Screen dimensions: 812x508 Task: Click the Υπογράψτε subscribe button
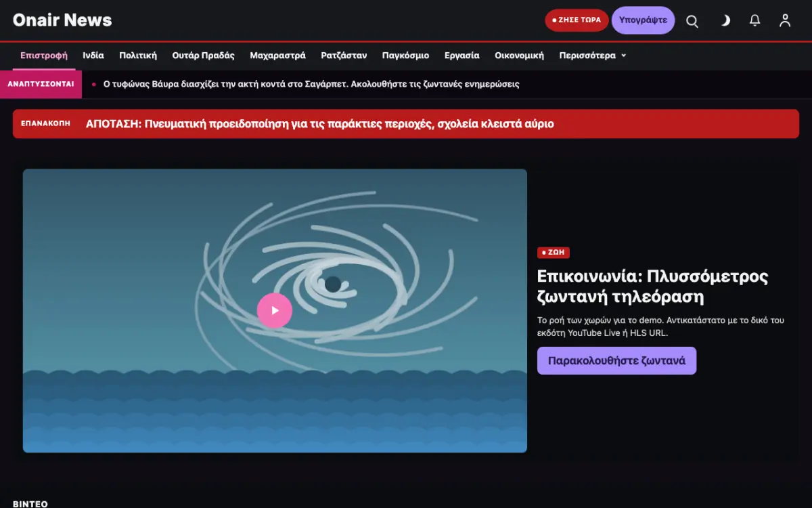(x=643, y=20)
